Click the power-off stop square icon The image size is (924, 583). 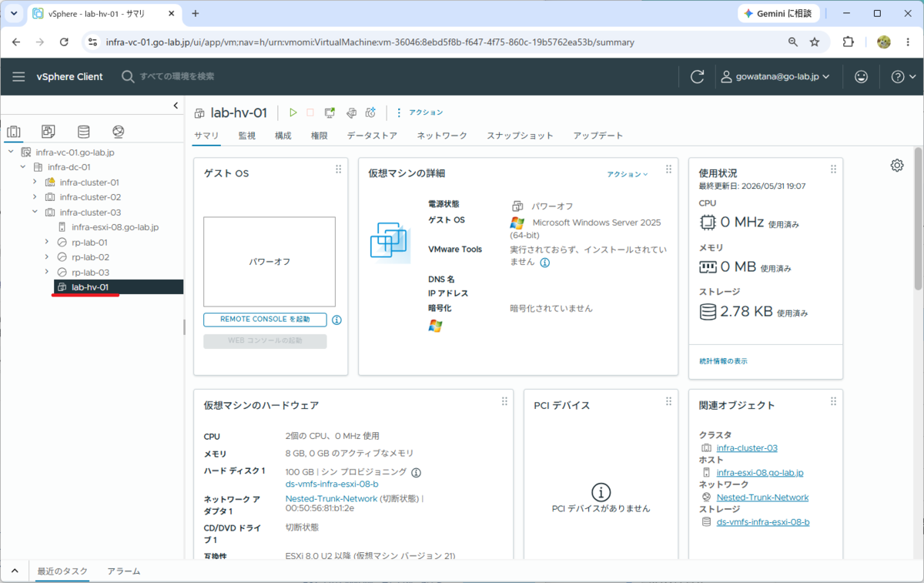(310, 112)
